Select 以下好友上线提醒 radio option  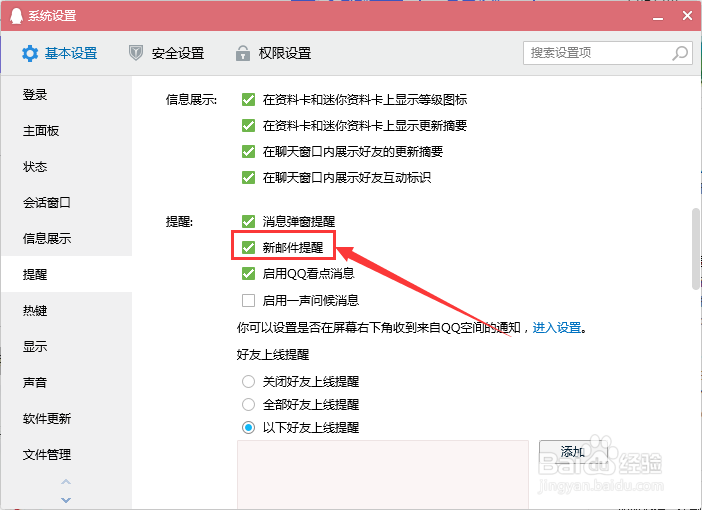click(248, 427)
